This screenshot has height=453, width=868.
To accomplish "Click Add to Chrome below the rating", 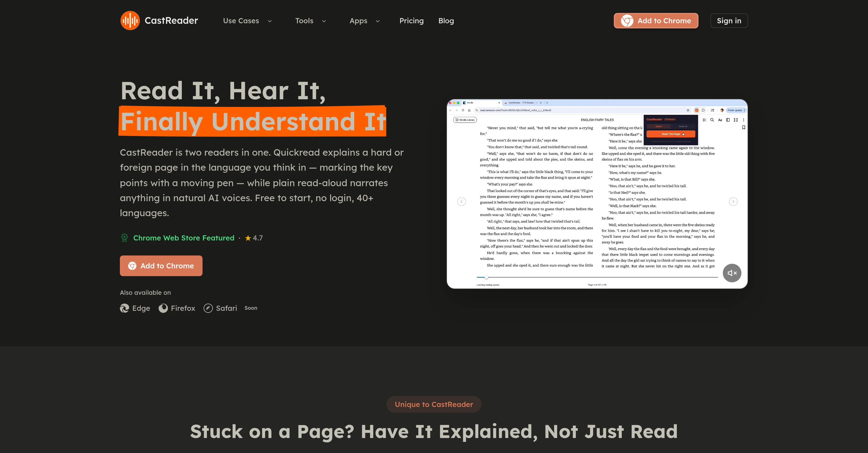I will [161, 266].
